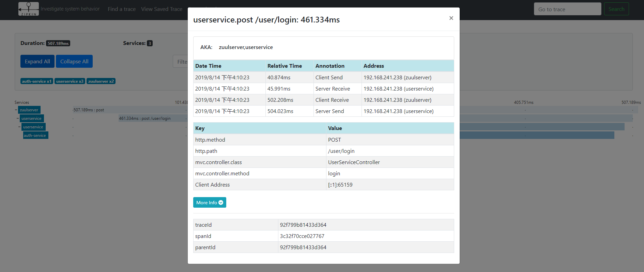644x272 pixels.
Task: Click the parentId value cell
Action: click(366, 247)
